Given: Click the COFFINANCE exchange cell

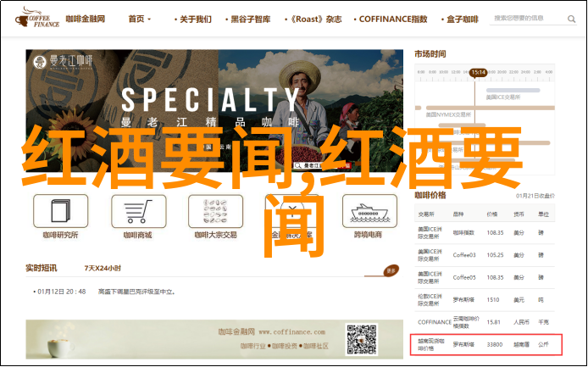Looking at the screenshot, I should pos(435,322).
